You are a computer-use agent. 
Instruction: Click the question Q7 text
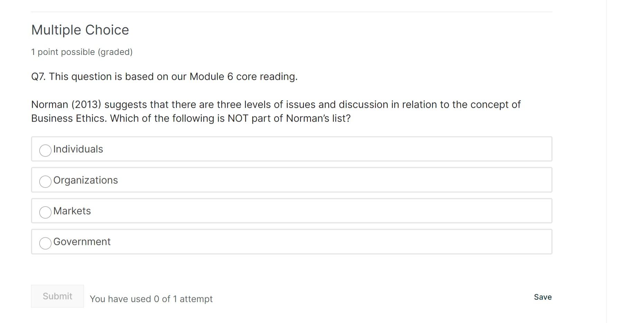click(x=164, y=76)
